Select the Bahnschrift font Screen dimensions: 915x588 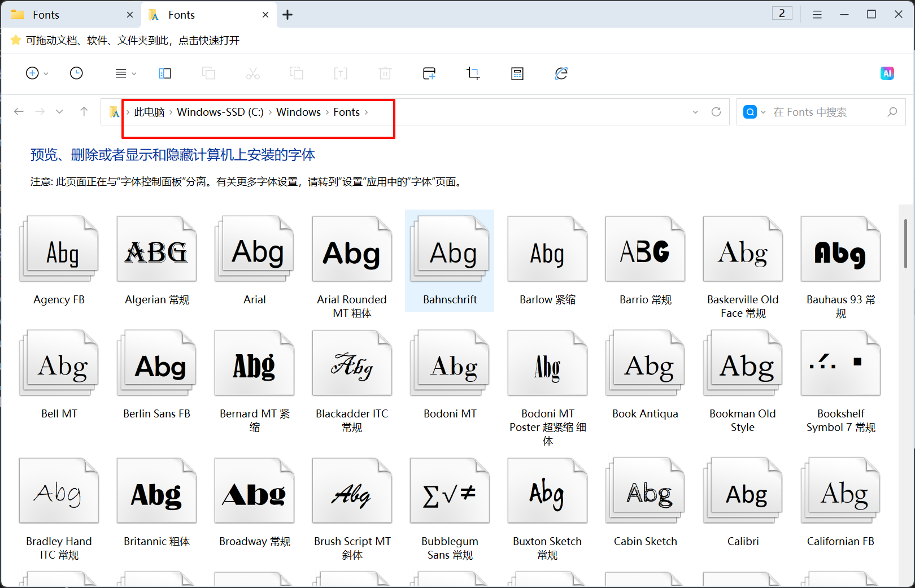[x=450, y=260]
